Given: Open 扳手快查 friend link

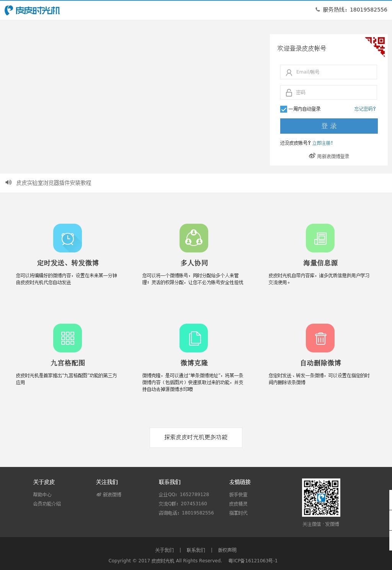Looking at the screenshot, I should pos(238,495).
